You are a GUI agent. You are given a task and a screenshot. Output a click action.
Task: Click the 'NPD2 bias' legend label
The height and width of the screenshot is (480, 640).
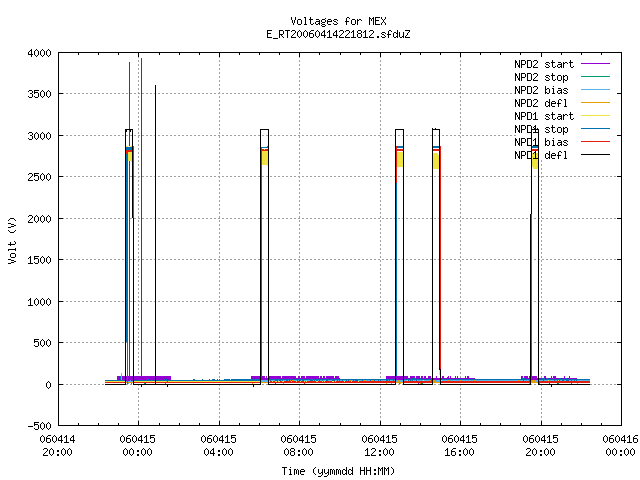[x=541, y=90]
